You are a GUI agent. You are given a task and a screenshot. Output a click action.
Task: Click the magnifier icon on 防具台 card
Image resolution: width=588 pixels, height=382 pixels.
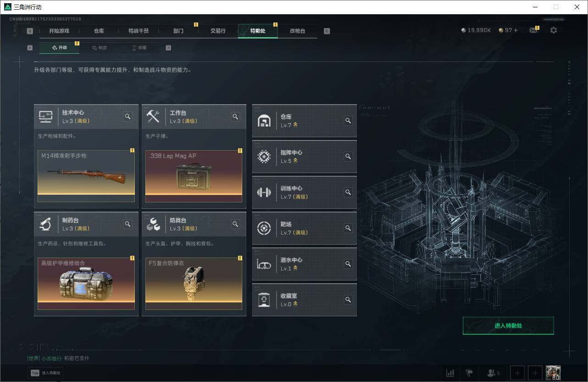coord(235,224)
